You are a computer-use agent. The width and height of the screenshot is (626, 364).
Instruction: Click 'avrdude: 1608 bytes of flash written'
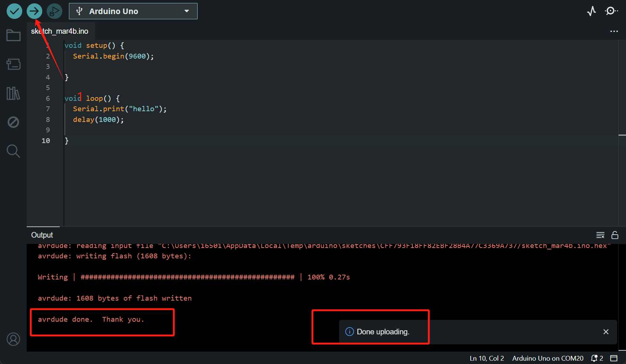(x=115, y=298)
